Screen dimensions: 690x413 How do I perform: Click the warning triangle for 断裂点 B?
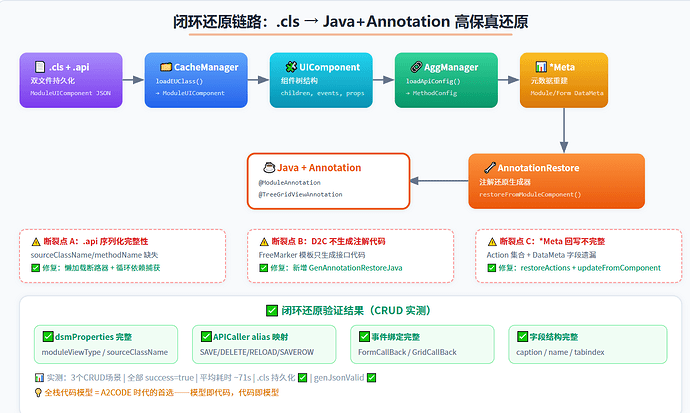[x=264, y=241]
